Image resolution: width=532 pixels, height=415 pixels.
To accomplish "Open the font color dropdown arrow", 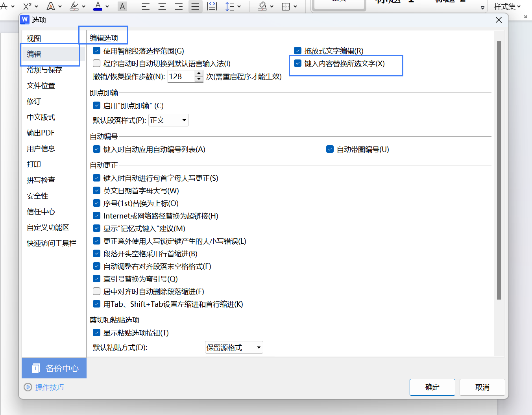I will [x=107, y=6].
